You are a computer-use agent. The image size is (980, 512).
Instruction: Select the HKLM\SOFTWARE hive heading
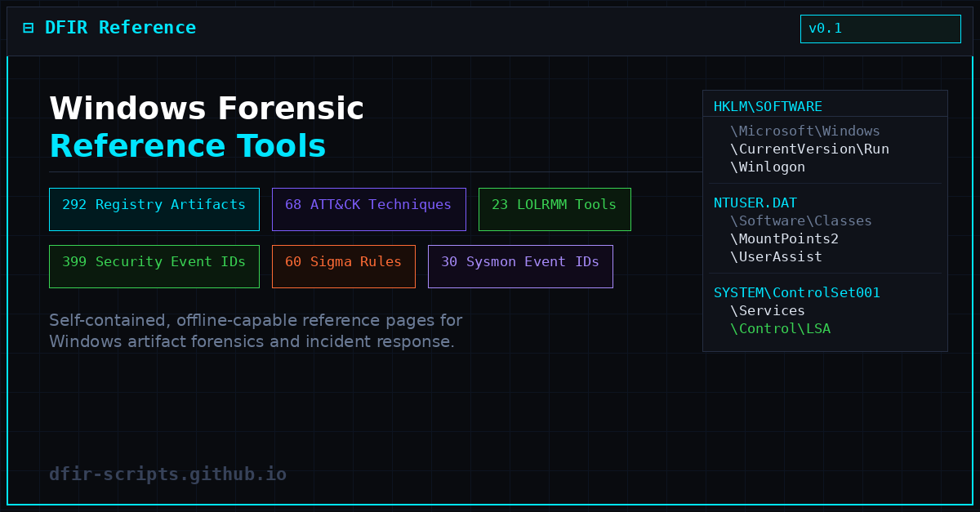[x=768, y=106]
